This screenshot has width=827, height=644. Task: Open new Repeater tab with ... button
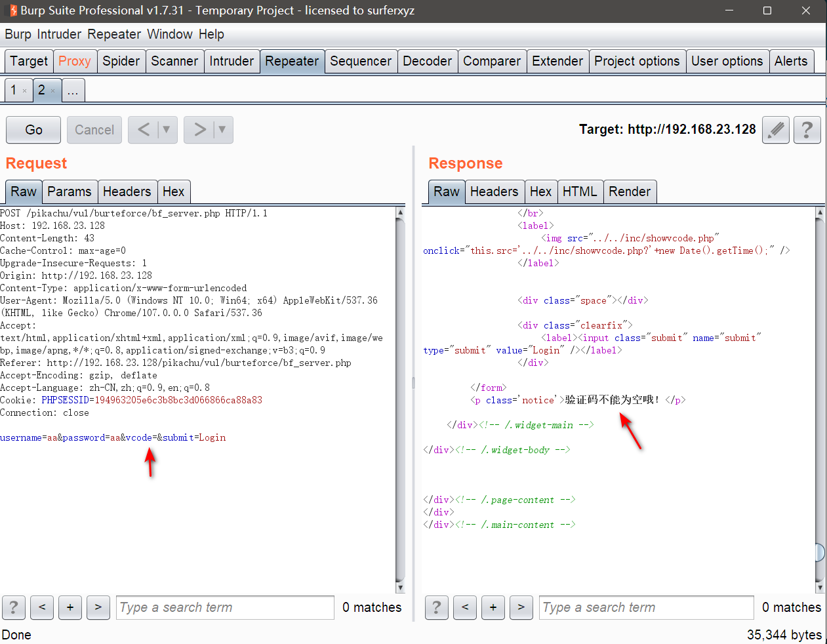point(73,91)
